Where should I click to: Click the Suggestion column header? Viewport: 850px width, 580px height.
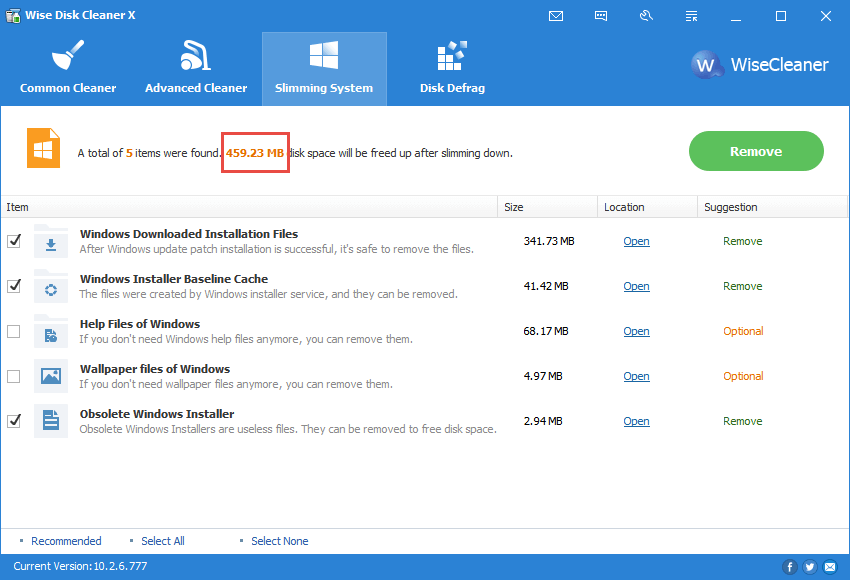click(772, 207)
